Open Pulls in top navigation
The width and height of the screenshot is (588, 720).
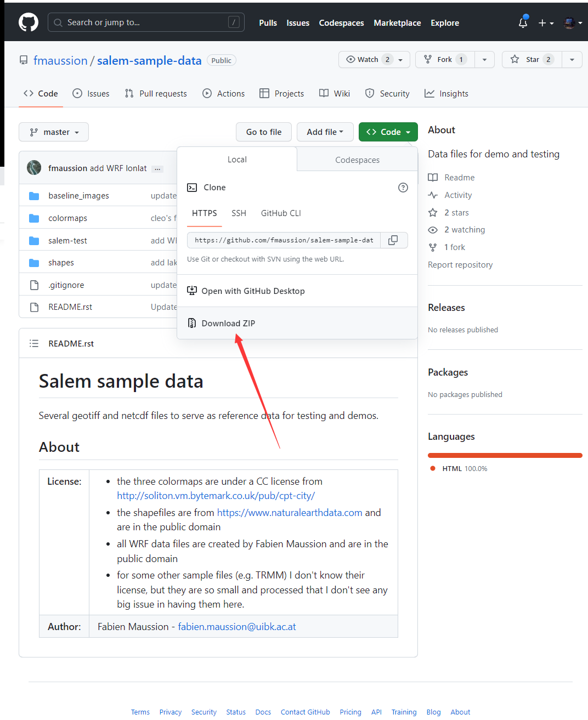coord(268,23)
